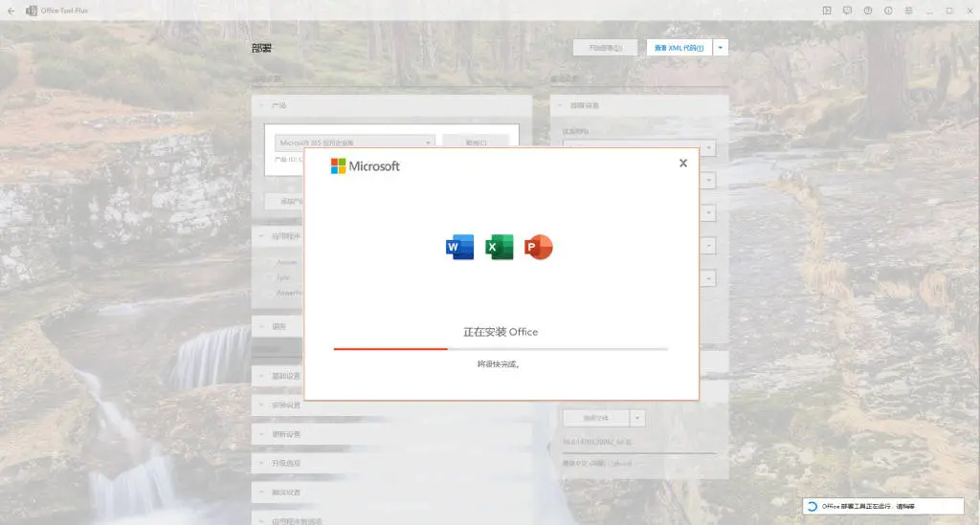The height and width of the screenshot is (525, 980).
Task: Expand the 激活设置 section
Action: point(391,492)
